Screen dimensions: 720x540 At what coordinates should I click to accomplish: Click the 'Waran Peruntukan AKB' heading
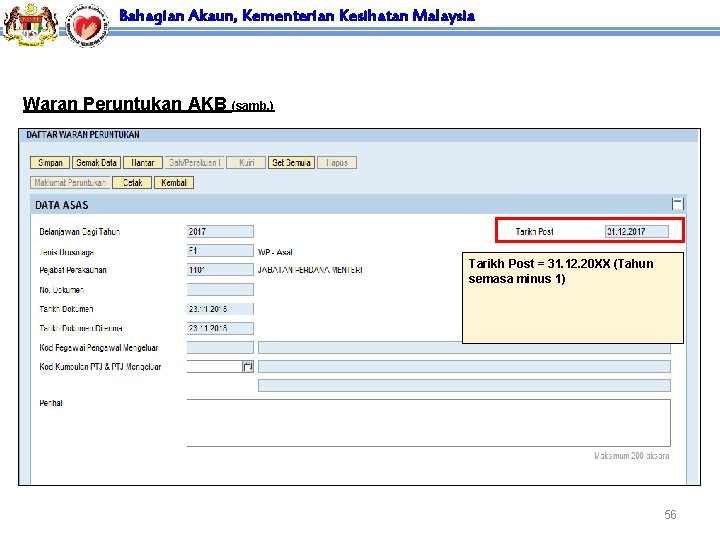pyautogui.click(x=124, y=104)
